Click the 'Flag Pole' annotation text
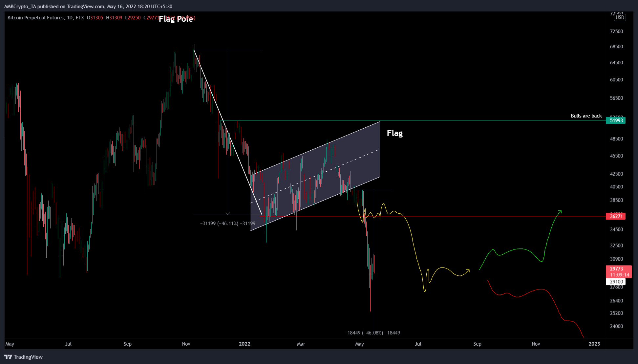Screen dimensions: 638x364 coord(176,19)
